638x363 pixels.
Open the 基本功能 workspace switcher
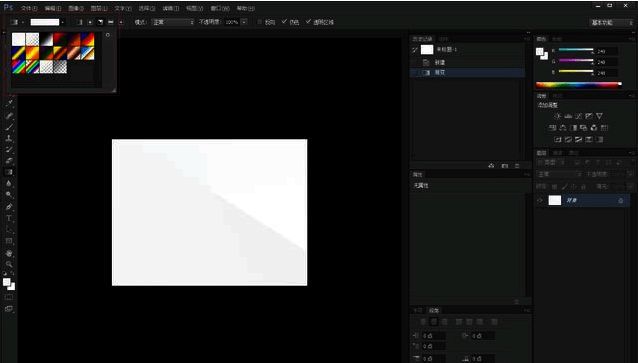[611, 22]
